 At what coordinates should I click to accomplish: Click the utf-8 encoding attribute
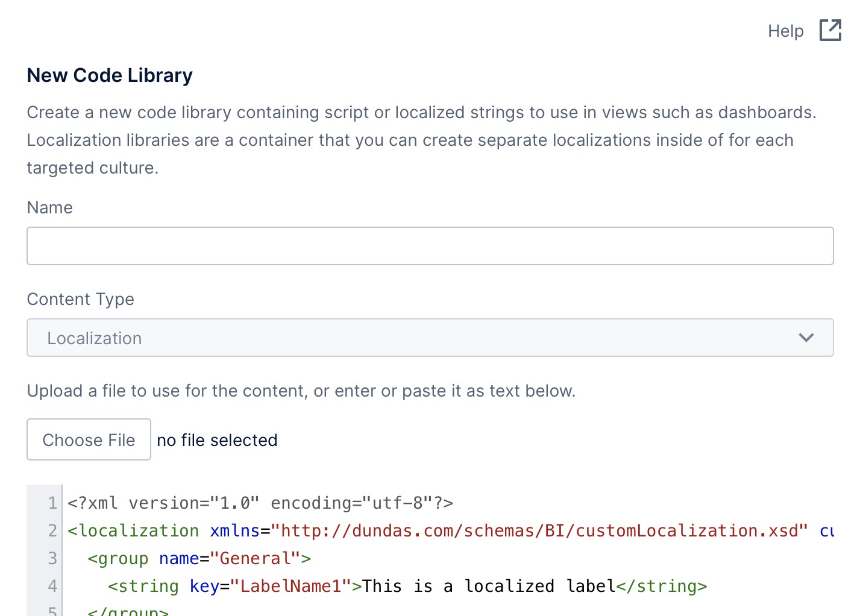pos(398,503)
